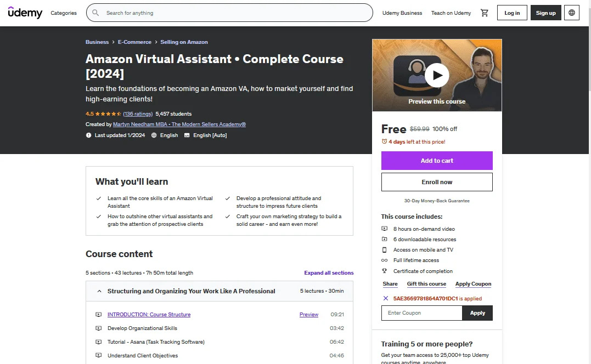Click the Preview link for introduction lecture
The width and height of the screenshot is (591, 364).
[309, 314]
